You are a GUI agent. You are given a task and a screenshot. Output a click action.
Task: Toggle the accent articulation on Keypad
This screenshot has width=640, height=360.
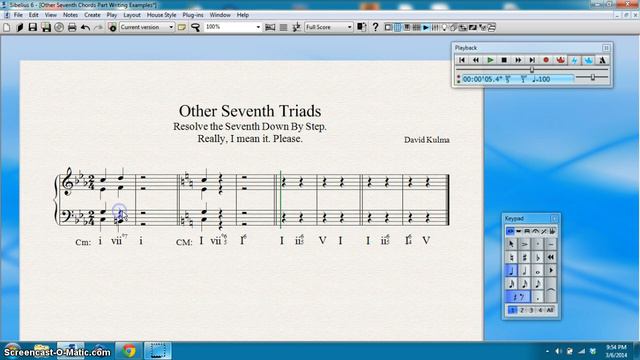point(524,244)
